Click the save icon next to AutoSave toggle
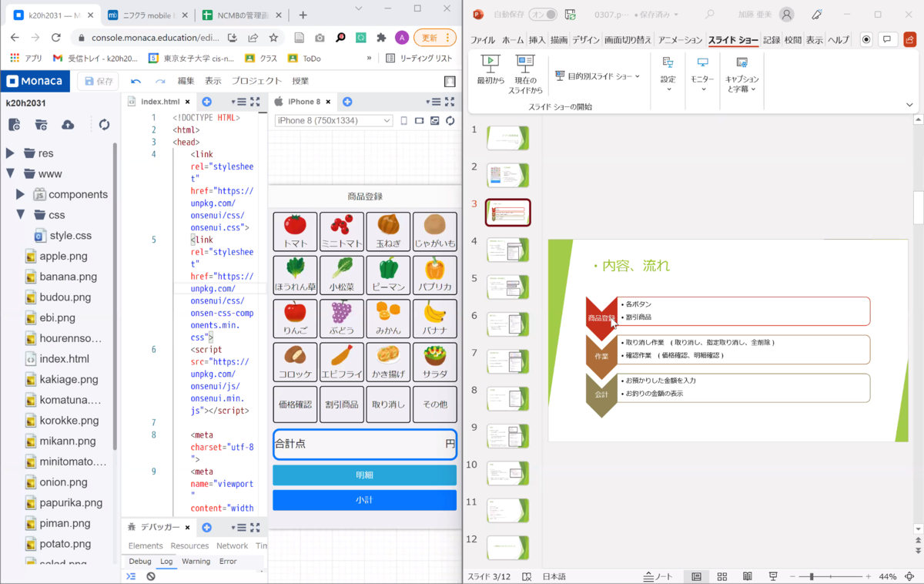The image size is (924, 584). tap(571, 14)
